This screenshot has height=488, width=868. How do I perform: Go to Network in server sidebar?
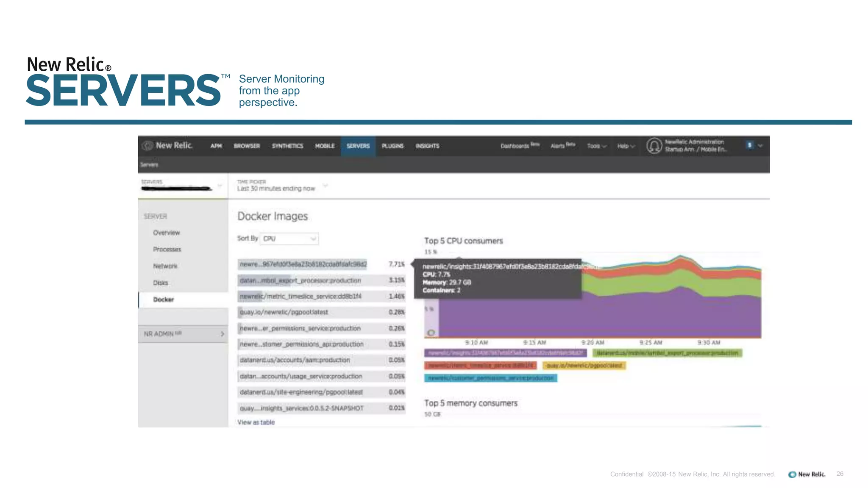(165, 266)
